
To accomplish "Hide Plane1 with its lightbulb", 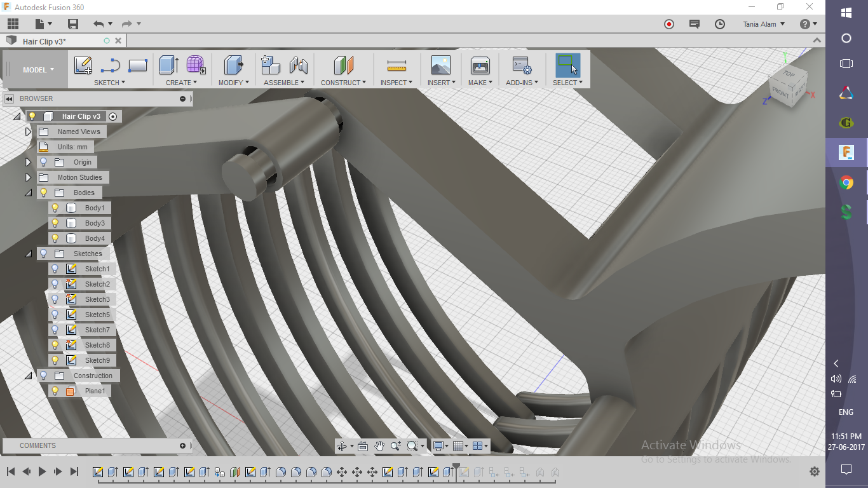I will pyautogui.click(x=55, y=391).
